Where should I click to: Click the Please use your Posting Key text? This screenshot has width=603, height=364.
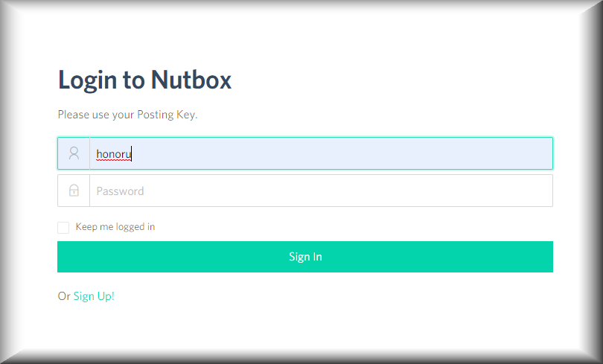pos(127,115)
